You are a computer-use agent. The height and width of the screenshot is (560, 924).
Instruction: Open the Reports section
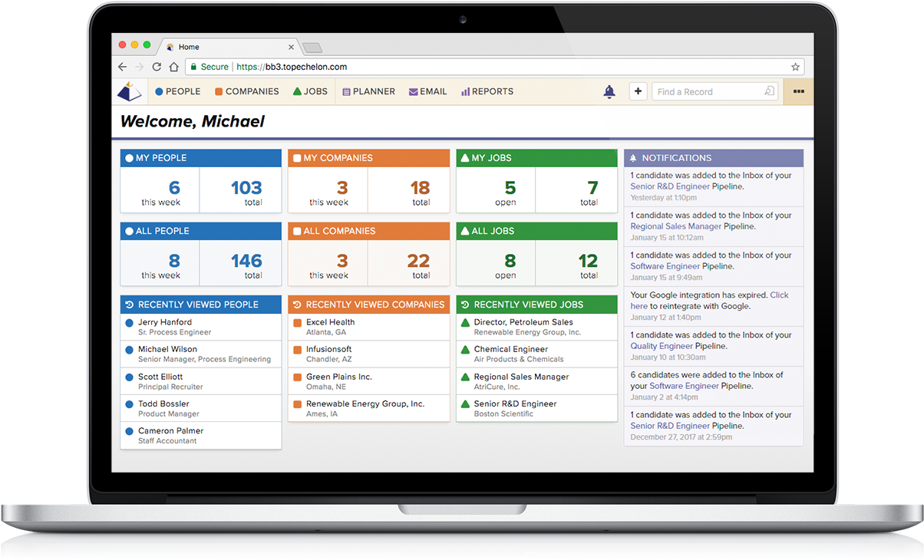pyautogui.click(x=487, y=91)
